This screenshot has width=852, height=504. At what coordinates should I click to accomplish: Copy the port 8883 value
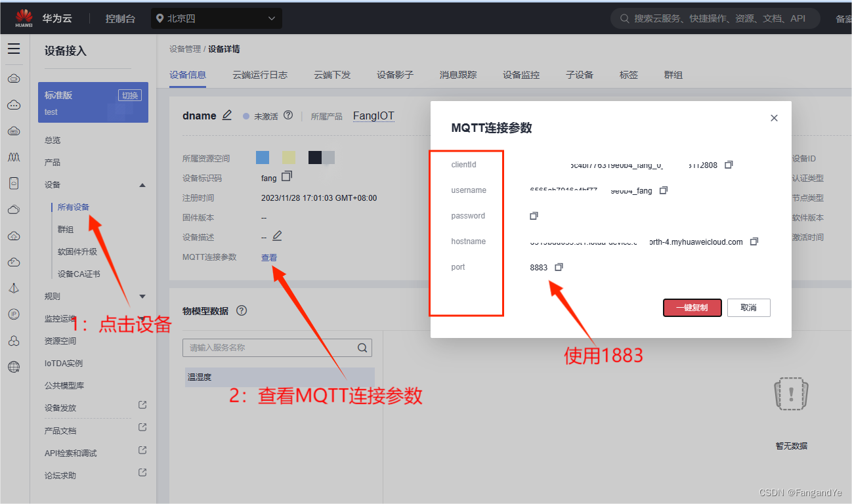[x=559, y=267]
